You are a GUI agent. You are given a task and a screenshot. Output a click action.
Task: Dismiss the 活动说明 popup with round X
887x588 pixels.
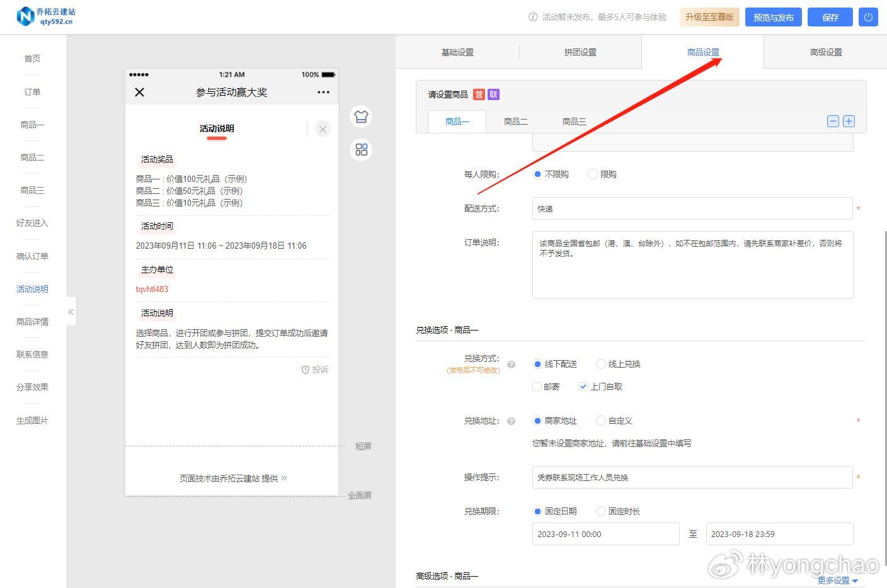pyautogui.click(x=323, y=129)
